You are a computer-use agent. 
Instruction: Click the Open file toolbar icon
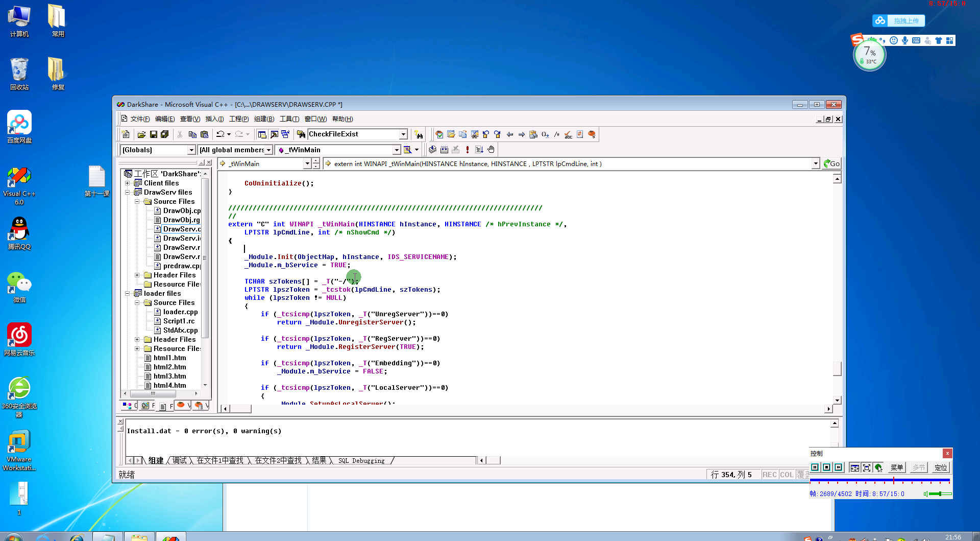pyautogui.click(x=141, y=134)
